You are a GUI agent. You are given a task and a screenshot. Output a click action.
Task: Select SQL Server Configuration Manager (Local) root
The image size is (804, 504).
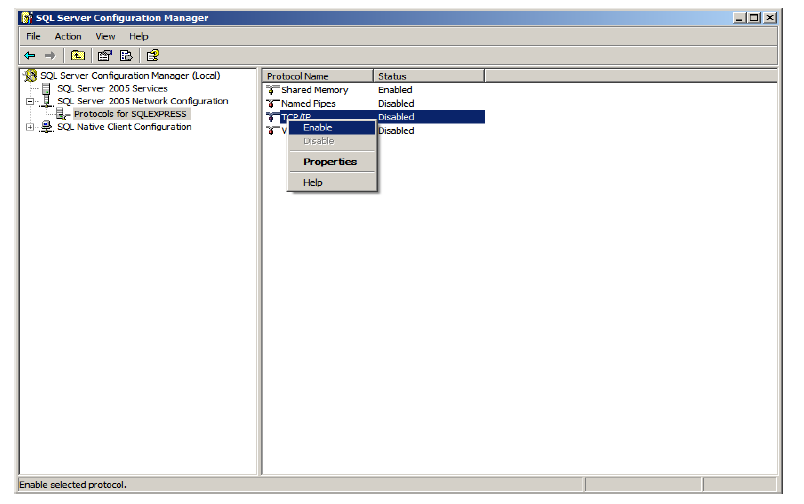[130, 75]
